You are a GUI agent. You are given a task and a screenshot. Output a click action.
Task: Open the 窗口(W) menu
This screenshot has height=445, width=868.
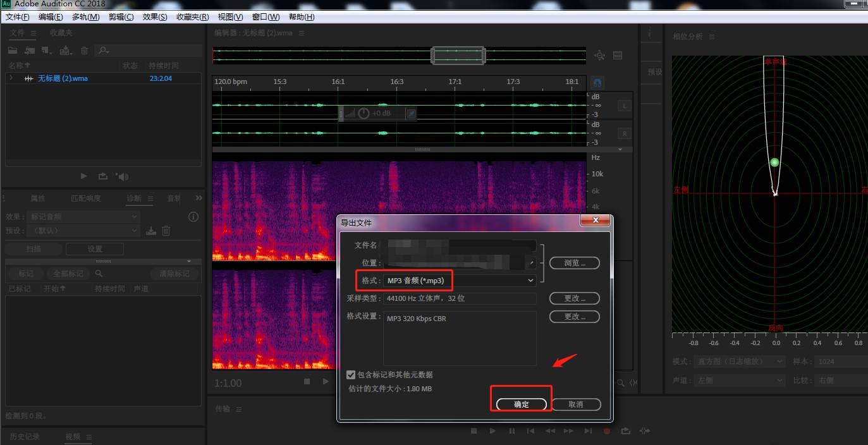[266, 17]
